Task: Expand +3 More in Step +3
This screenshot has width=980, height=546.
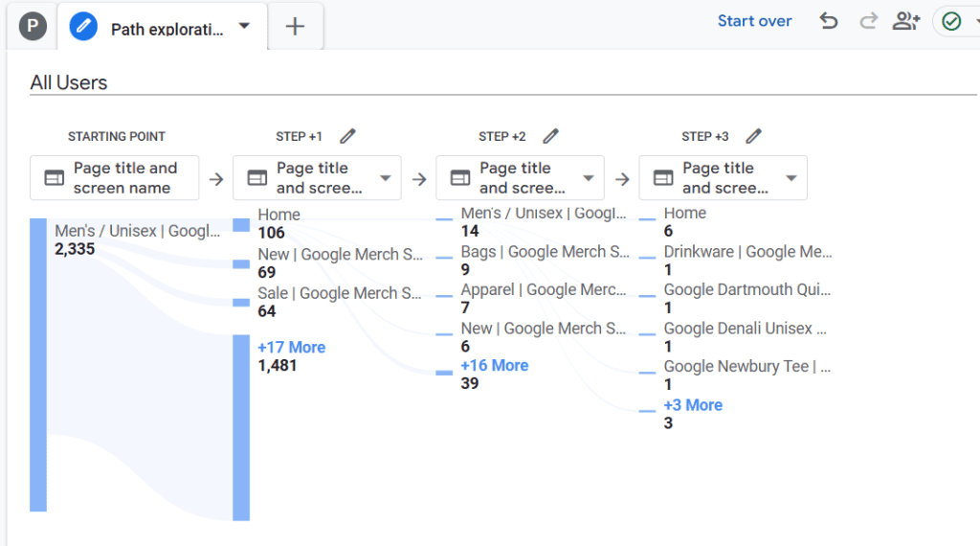Action: [693, 405]
